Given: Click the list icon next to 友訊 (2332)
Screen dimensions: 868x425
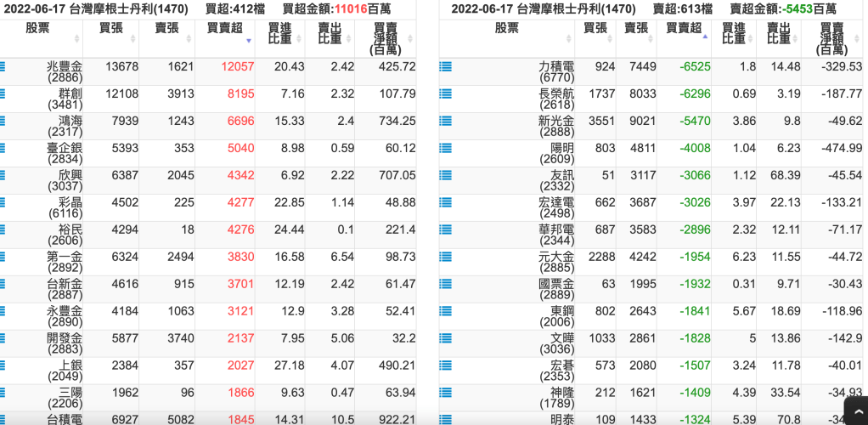Looking at the screenshot, I should click(445, 175).
